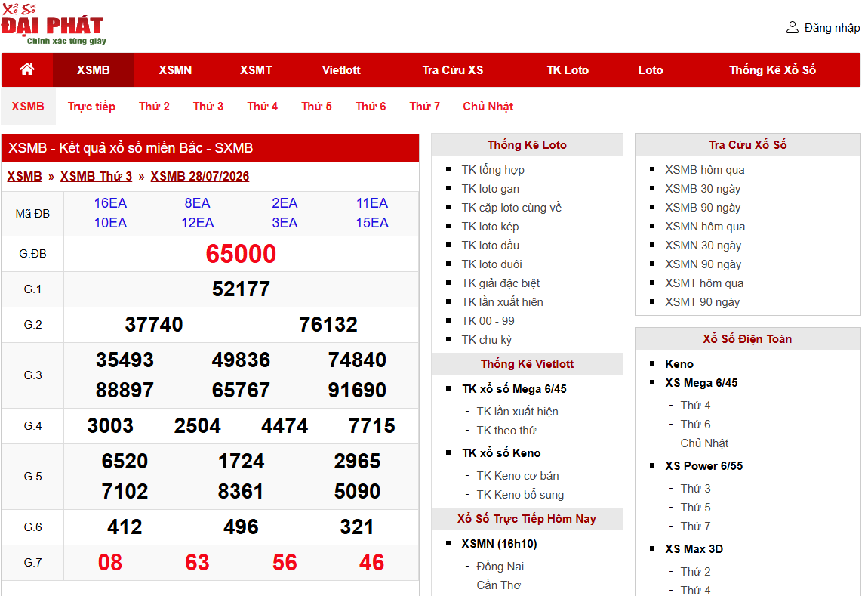Click the special prize number 65000

(241, 254)
